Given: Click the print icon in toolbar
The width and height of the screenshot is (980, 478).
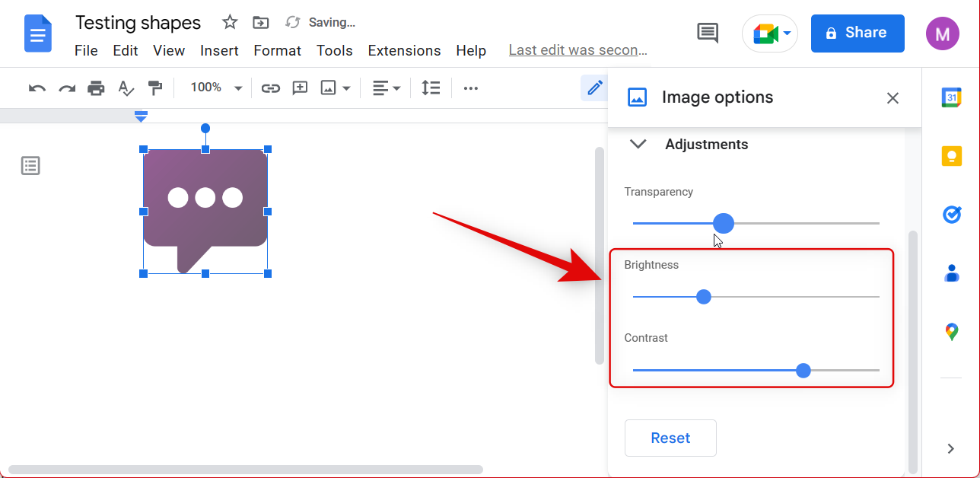Looking at the screenshot, I should (x=96, y=88).
